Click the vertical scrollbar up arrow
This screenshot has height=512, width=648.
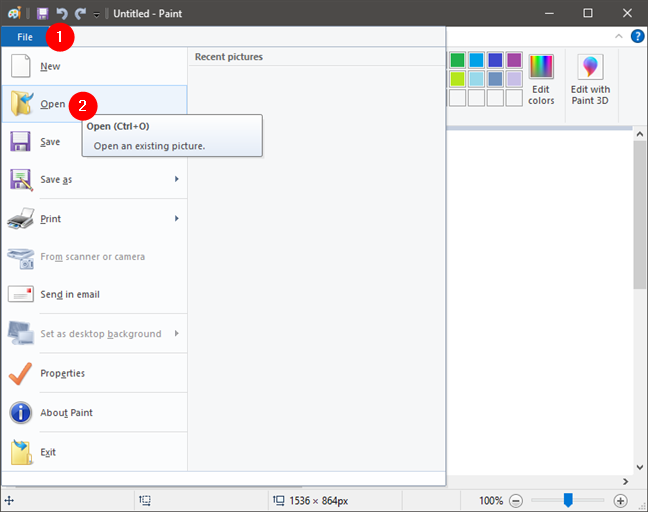tap(640, 134)
